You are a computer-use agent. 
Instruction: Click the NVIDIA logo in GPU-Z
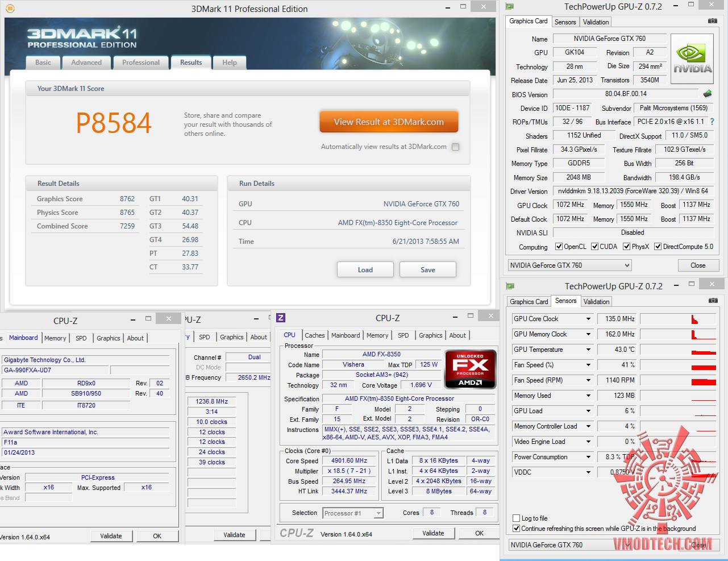click(x=692, y=59)
